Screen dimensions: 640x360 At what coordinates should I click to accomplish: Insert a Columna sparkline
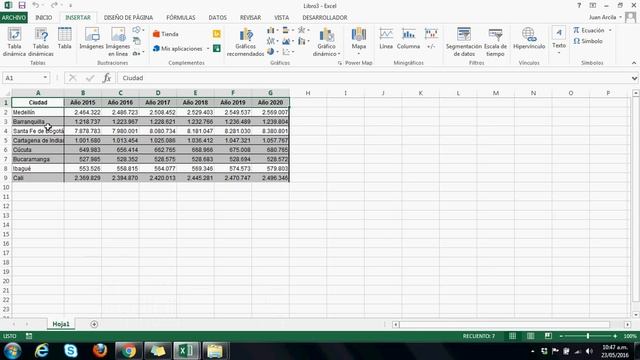[x=408, y=39]
